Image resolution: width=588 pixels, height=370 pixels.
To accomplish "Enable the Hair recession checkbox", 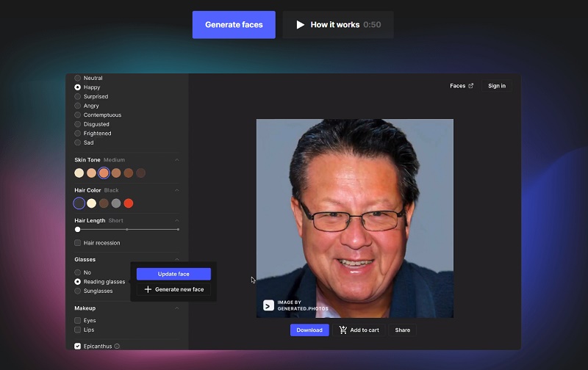I will (x=78, y=243).
